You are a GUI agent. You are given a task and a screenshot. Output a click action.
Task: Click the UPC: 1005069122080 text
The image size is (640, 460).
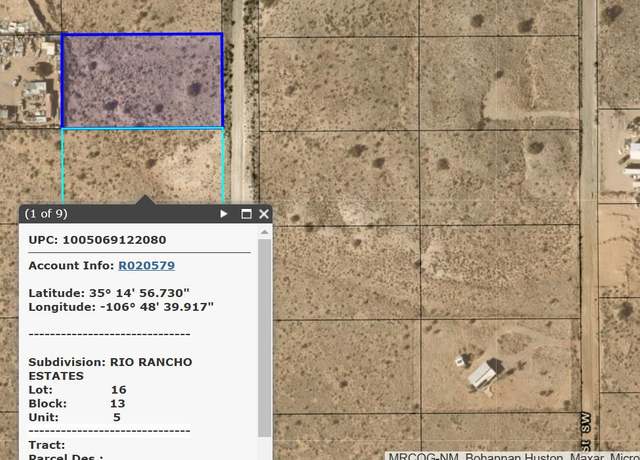pyautogui.click(x=97, y=240)
